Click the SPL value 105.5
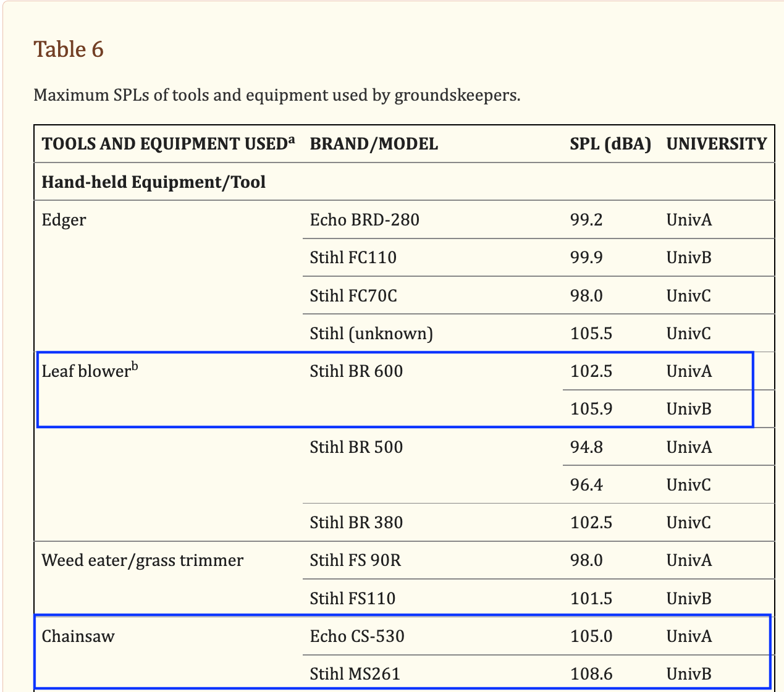Screen dimensions: 784x692 591,334
